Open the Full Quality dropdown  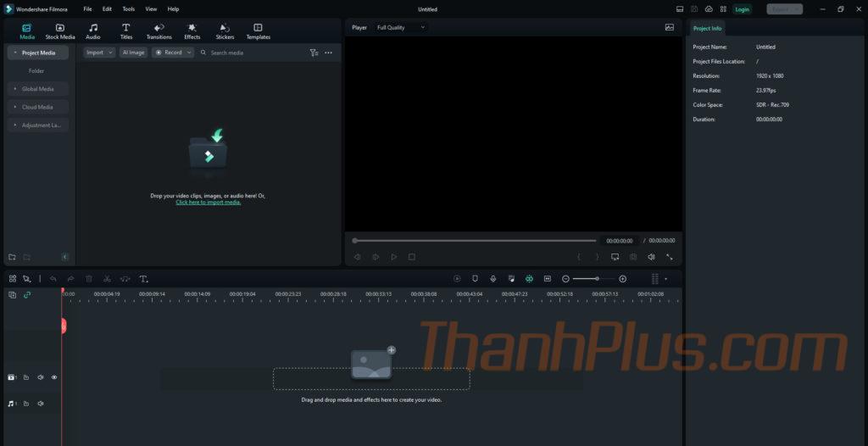click(x=401, y=27)
